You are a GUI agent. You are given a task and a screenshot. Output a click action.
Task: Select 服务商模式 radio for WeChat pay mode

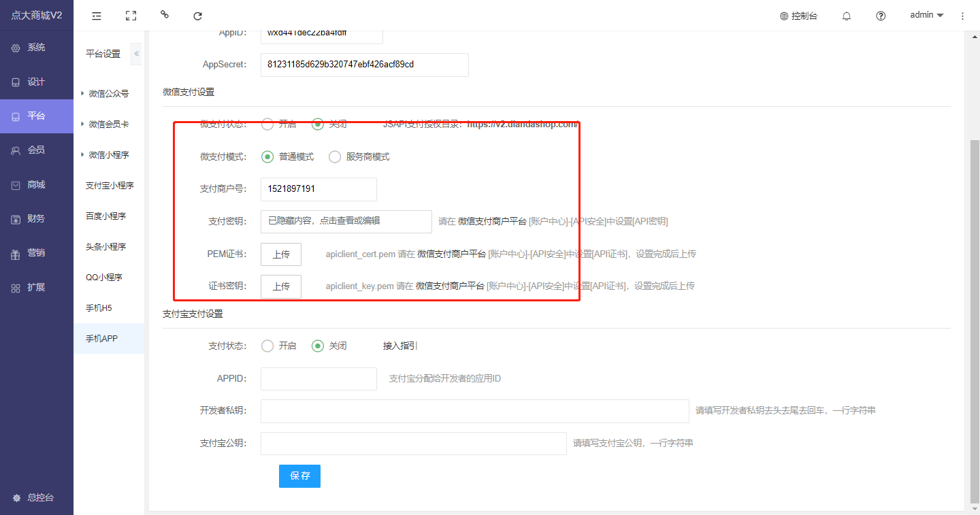pos(335,157)
